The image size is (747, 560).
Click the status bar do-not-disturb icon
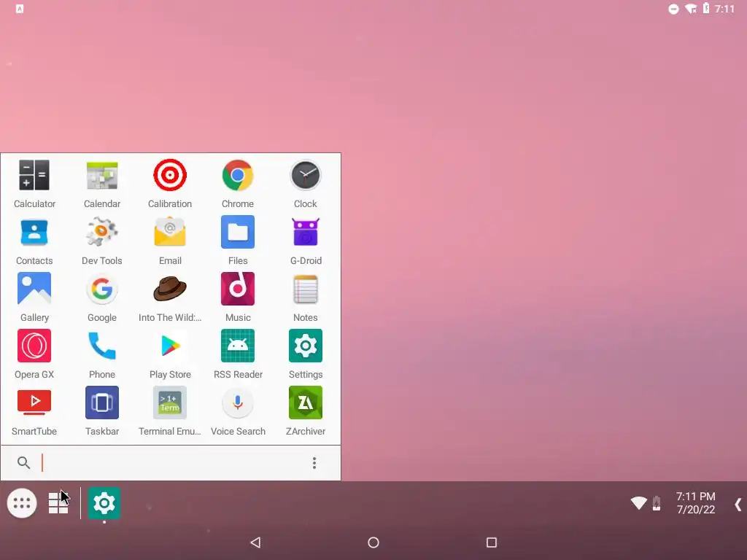[x=673, y=9]
